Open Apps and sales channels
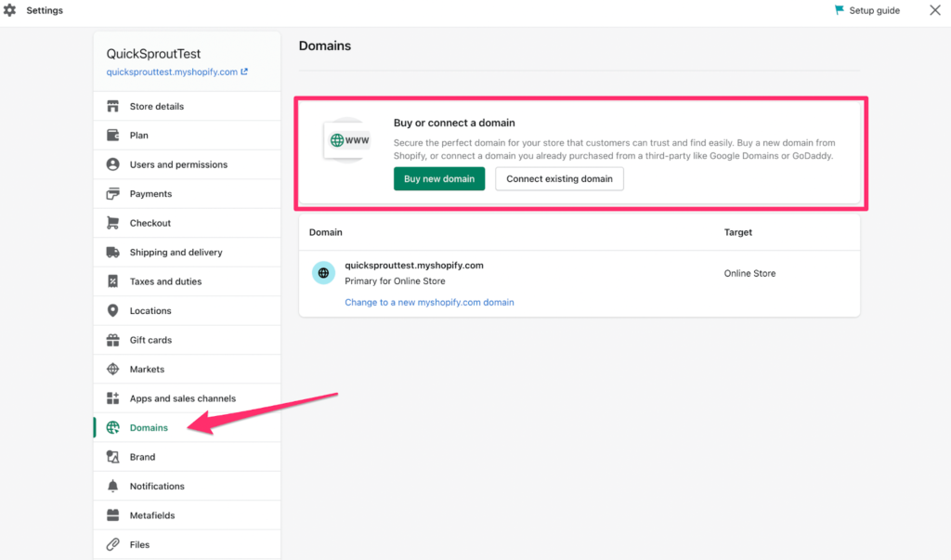Screen dimensions: 951x560 187,398
